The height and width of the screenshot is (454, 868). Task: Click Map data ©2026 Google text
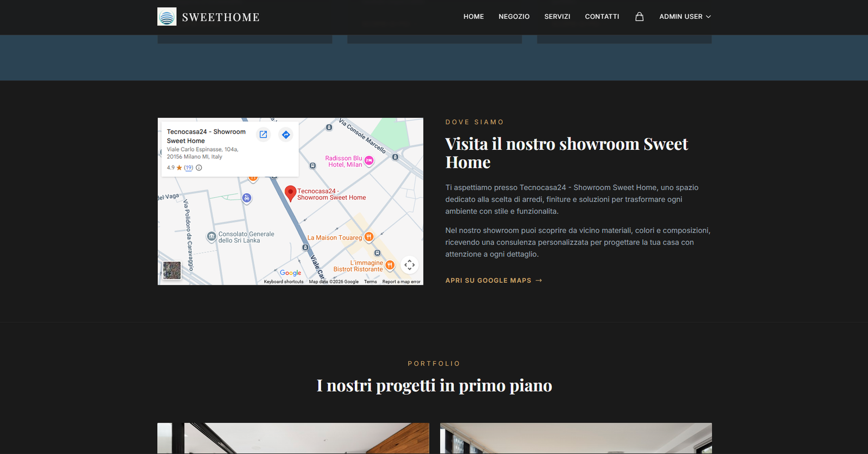pyautogui.click(x=334, y=282)
